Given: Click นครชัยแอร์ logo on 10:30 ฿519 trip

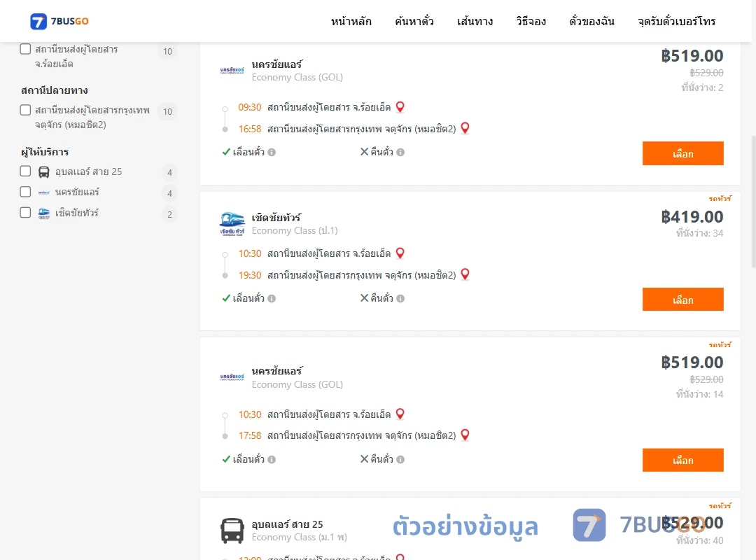Looking at the screenshot, I should click(x=232, y=377).
